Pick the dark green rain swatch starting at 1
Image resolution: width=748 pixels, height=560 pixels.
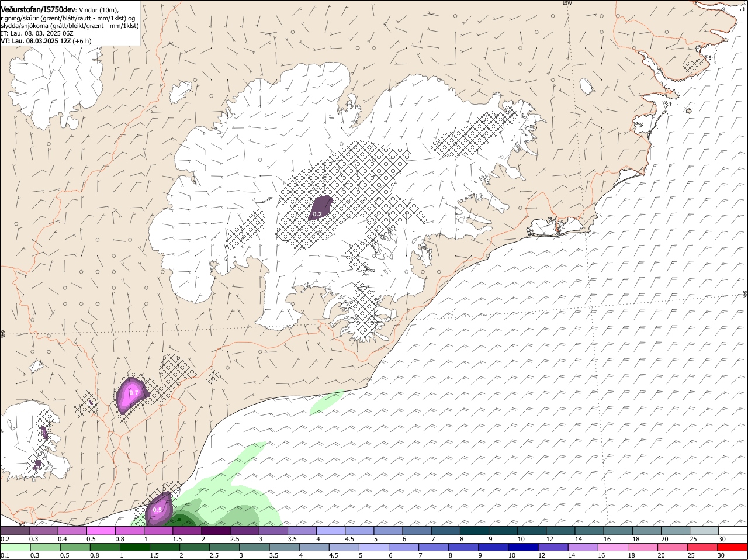(x=134, y=547)
